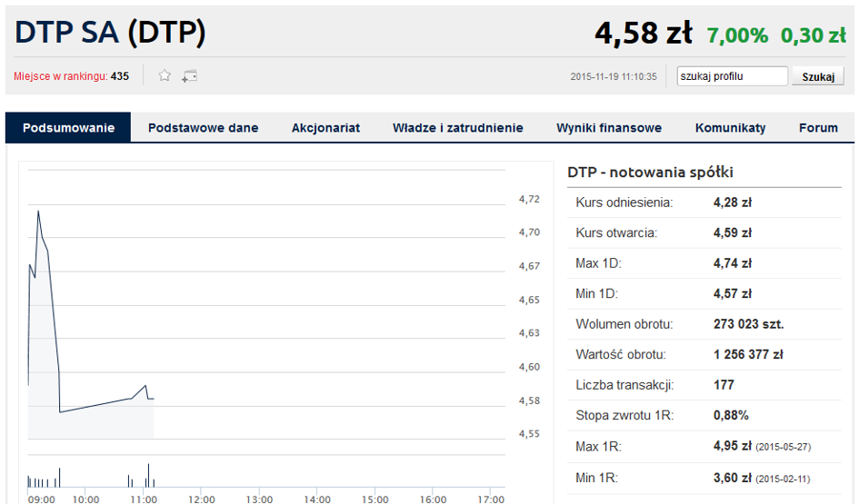Select Stopa zwrotu 1R value 0,88%
The height and width of the screenshot is (504, 859).
click(731, 415)
